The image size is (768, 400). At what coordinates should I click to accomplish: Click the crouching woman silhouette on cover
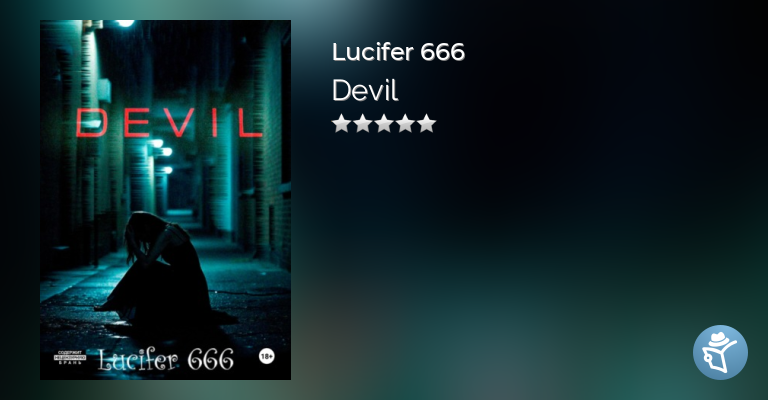click(164, 269)
